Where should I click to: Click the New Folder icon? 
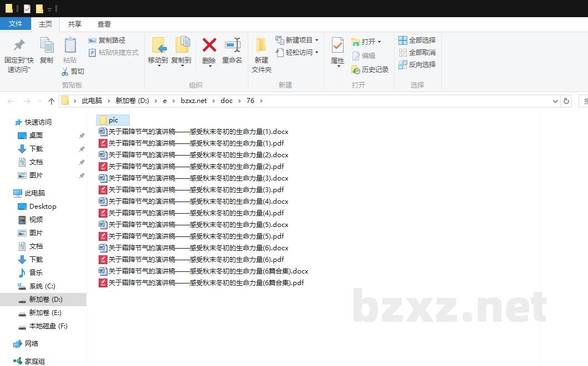coord(261,45)
